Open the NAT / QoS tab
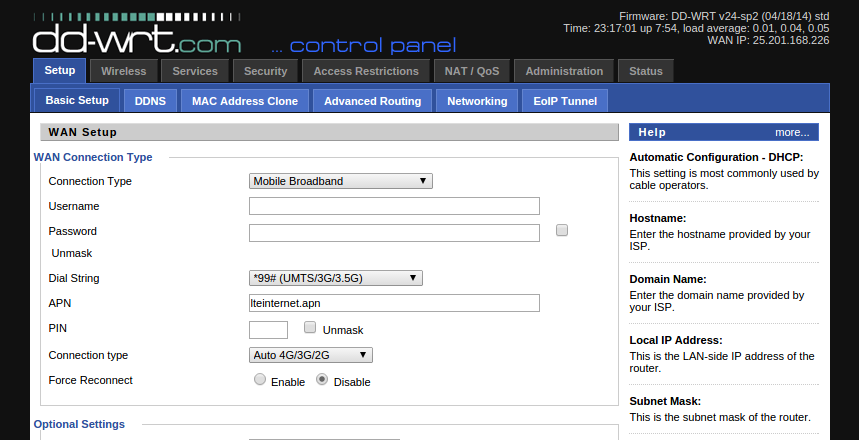This screenshot has width=859, height=440. click(472, 71)
